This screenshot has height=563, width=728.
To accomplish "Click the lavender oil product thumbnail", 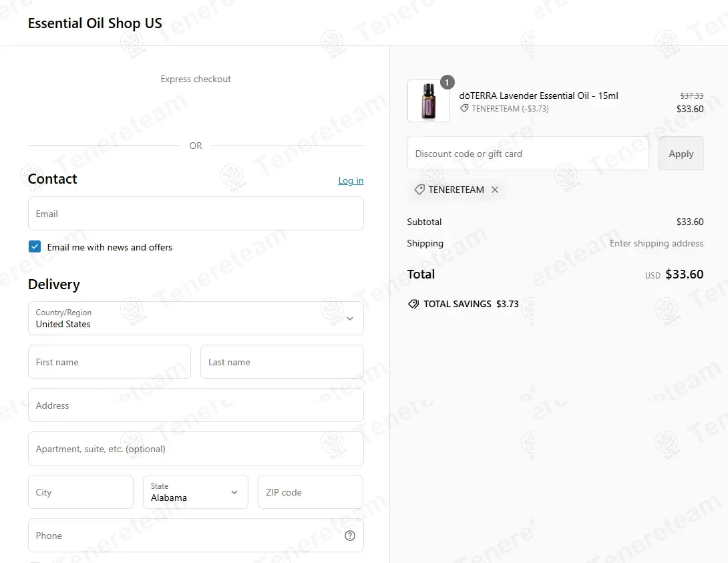I will click(x=428, y=102).
